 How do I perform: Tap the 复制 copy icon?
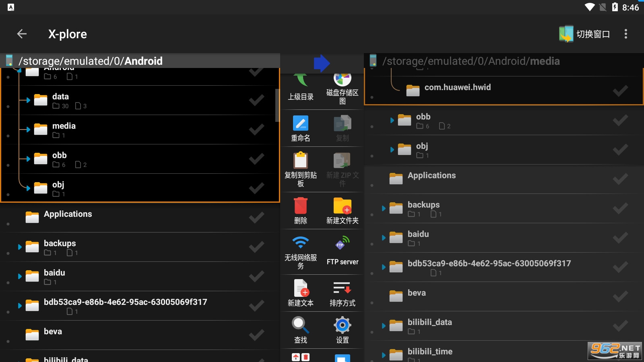(343, 123)
